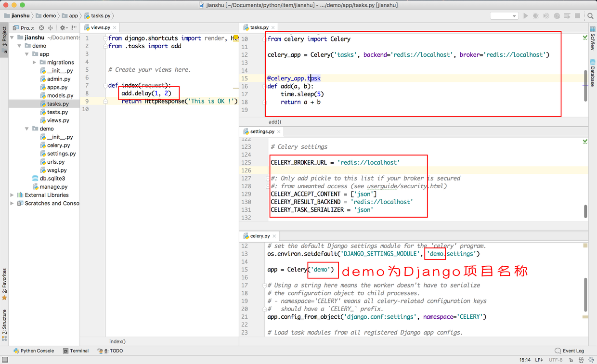Open manage.py in the project tree

click(53, 187)
